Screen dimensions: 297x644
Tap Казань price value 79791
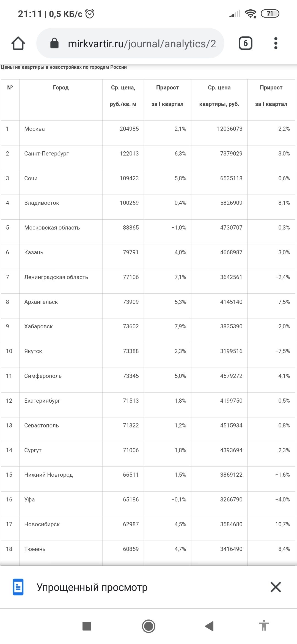[x=131, y=252]
